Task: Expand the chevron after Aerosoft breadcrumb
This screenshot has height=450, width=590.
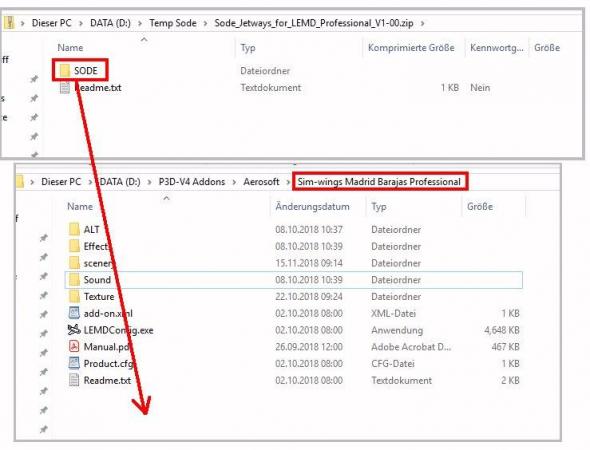Action: click(x=288, y=182)
